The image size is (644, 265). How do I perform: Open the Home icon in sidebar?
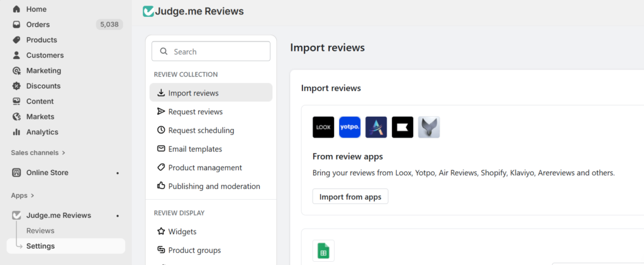tap(17, 9)
